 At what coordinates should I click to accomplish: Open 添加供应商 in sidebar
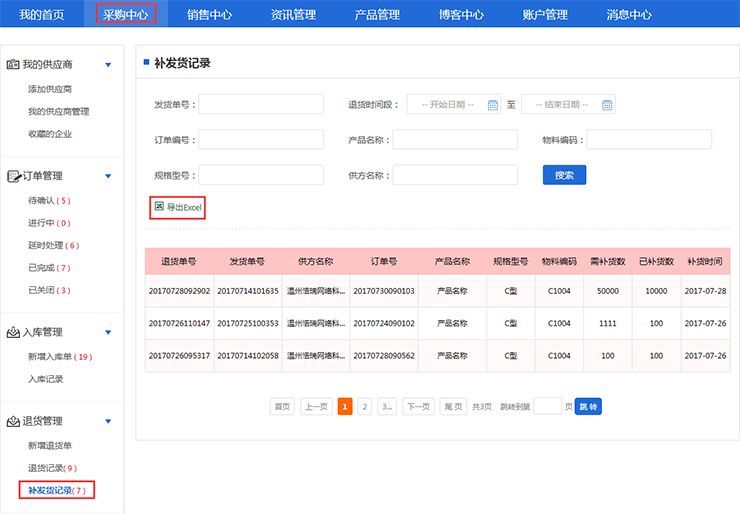click(x=50, y=89)
